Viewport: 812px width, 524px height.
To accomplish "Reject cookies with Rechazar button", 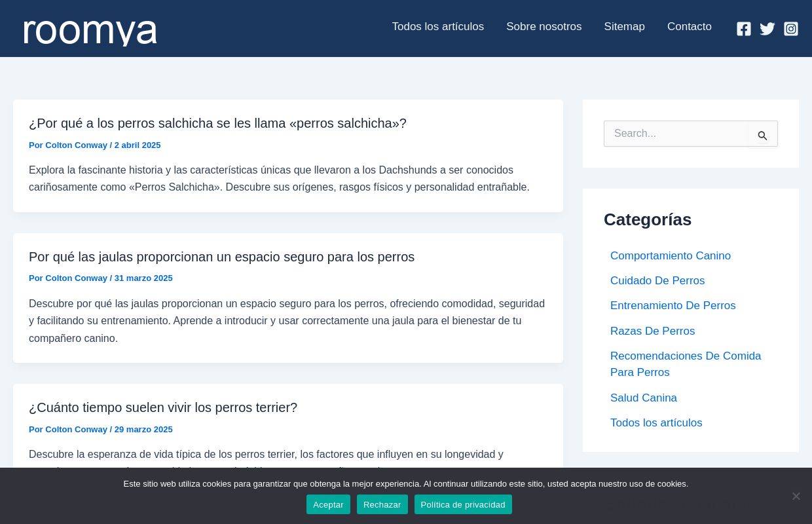I will coord(382,504).
